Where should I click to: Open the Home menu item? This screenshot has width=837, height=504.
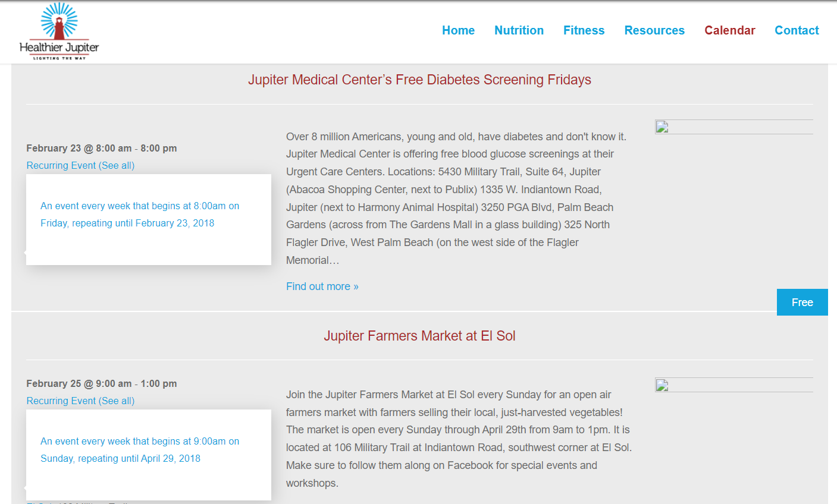pyautogui.click(x=458, y=30)
